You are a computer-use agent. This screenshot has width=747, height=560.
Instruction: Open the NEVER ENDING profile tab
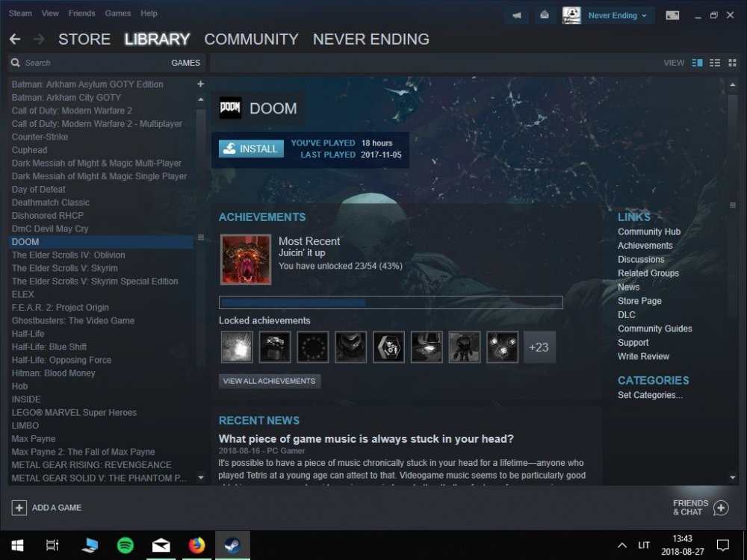371,39
